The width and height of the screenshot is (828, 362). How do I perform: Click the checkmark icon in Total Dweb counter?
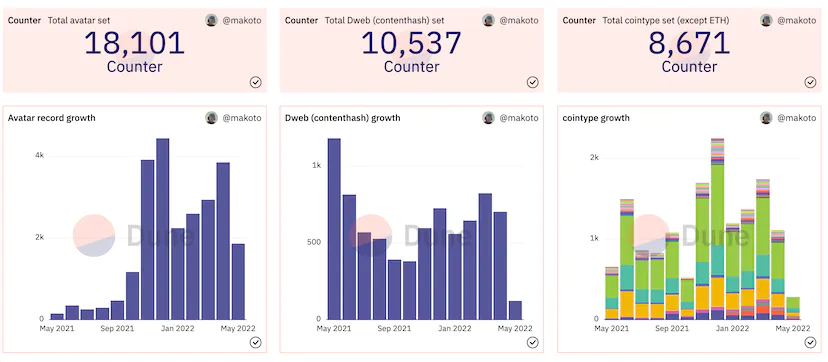click(x=533, y=82)
